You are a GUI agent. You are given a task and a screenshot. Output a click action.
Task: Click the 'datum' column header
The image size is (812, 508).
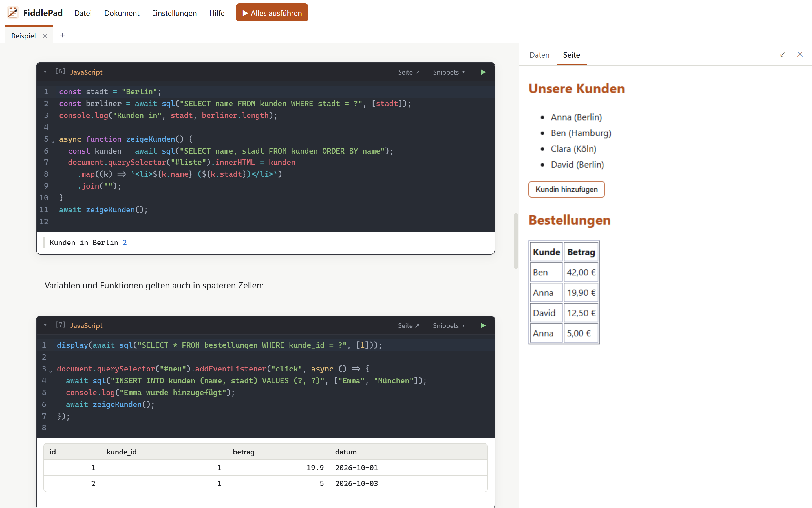click(x=346, y=452)
